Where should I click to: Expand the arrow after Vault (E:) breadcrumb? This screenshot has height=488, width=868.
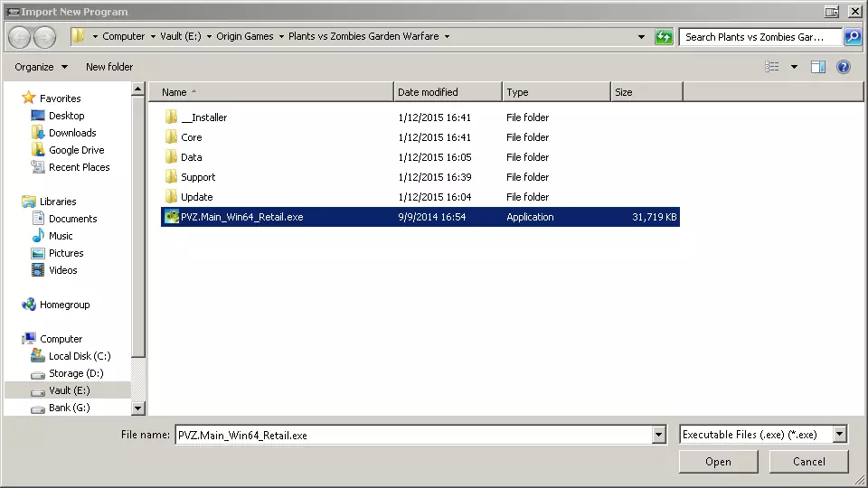point(209,36)
